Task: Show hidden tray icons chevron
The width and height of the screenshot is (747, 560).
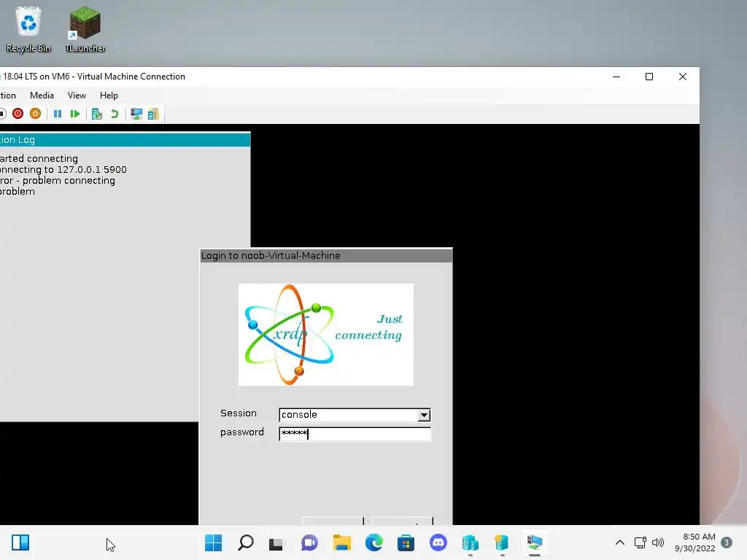Action: pos(620,542)
